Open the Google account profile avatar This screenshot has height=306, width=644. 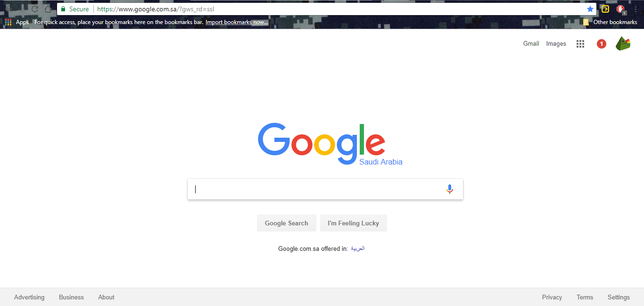(623, 44)
